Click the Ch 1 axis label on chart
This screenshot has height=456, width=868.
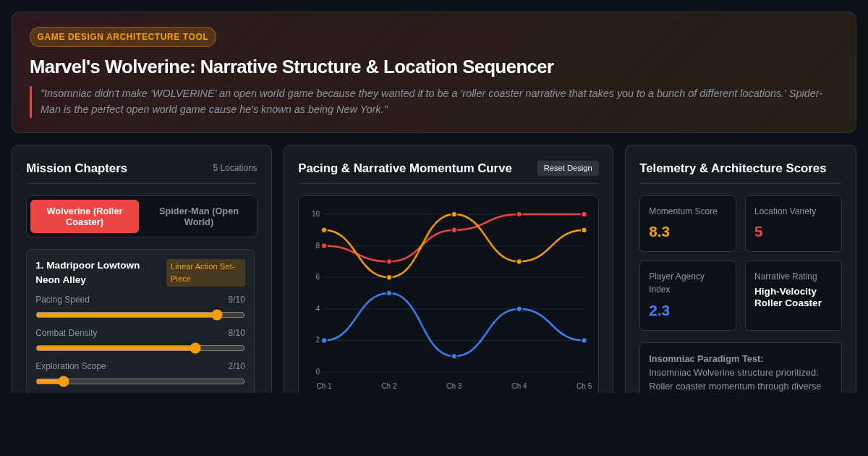pos(324,387)
